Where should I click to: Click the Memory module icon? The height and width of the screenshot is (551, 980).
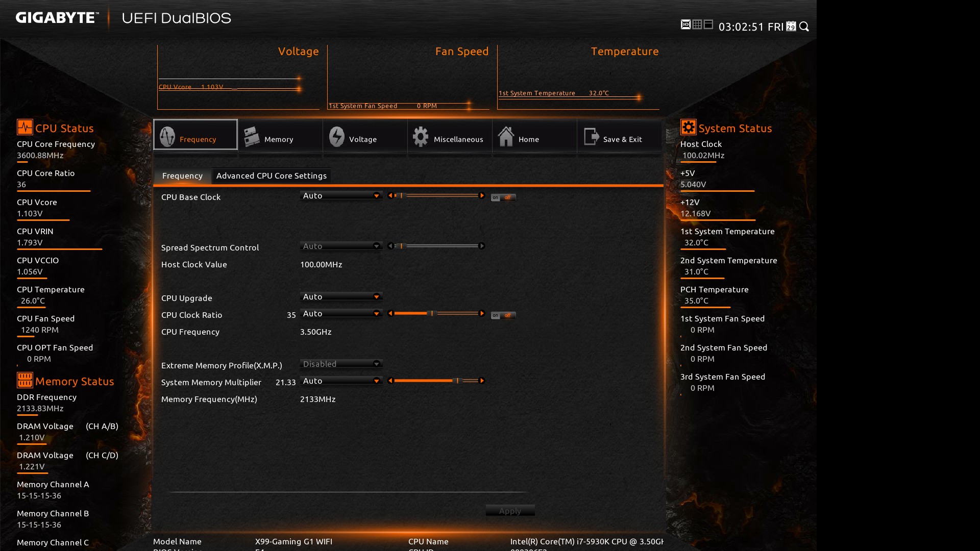(252, 137)
